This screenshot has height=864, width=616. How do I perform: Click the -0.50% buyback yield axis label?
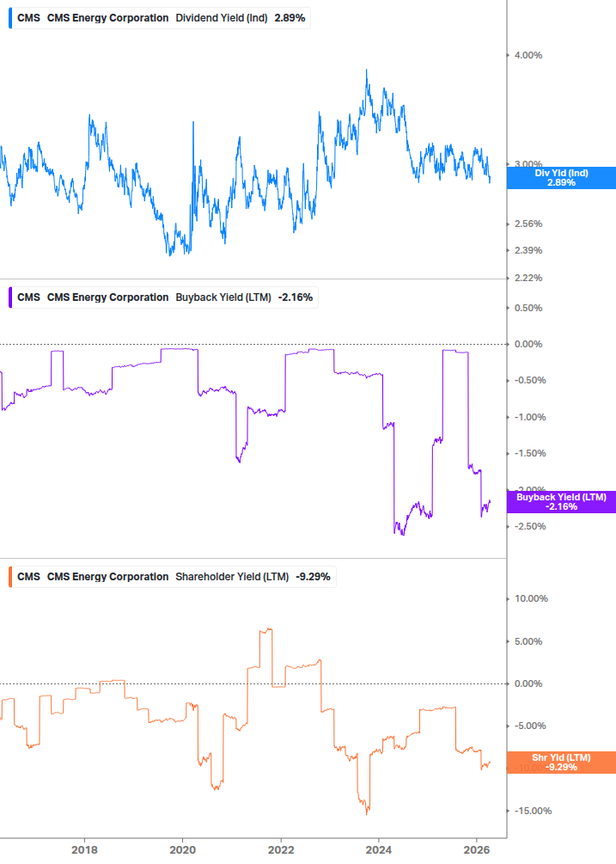[530, 381]
